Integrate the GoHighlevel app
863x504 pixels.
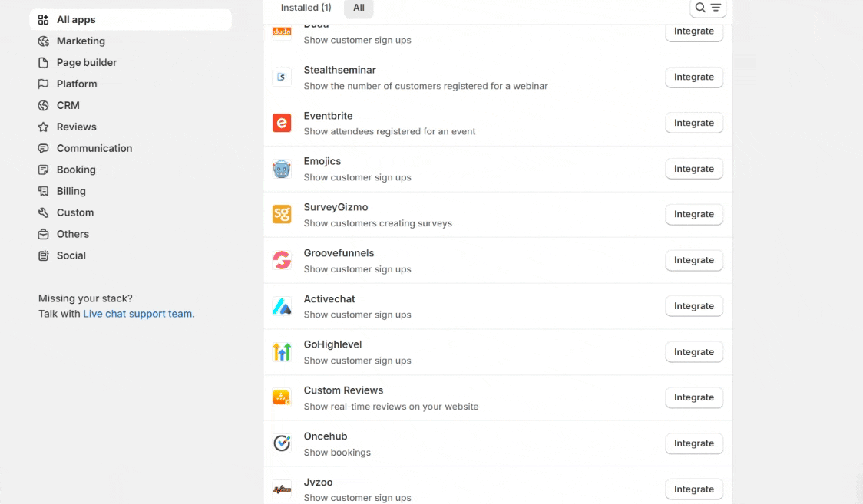[x=694, y=352]
